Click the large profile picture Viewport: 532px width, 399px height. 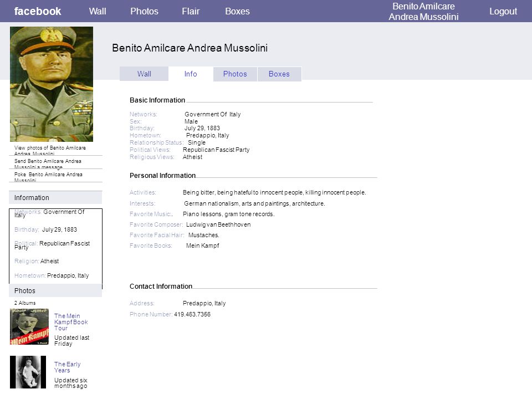coord(52,84)
